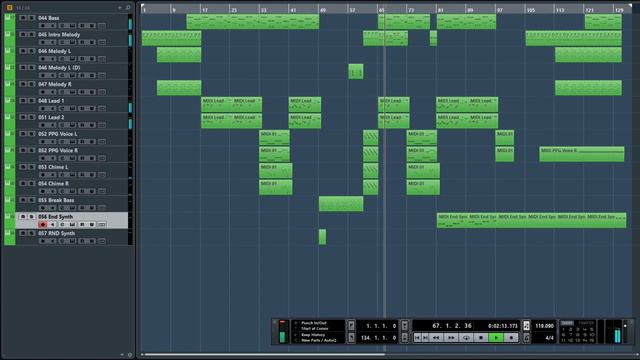Open the Punch In/Out record mode option
Screen dimensions: 640x360
point(313,323)
